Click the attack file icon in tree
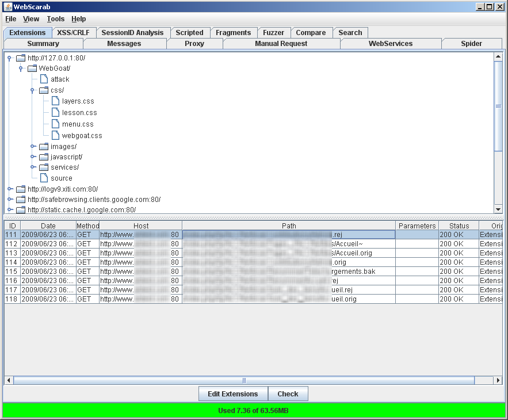The image size is (508, 420). 44,79
